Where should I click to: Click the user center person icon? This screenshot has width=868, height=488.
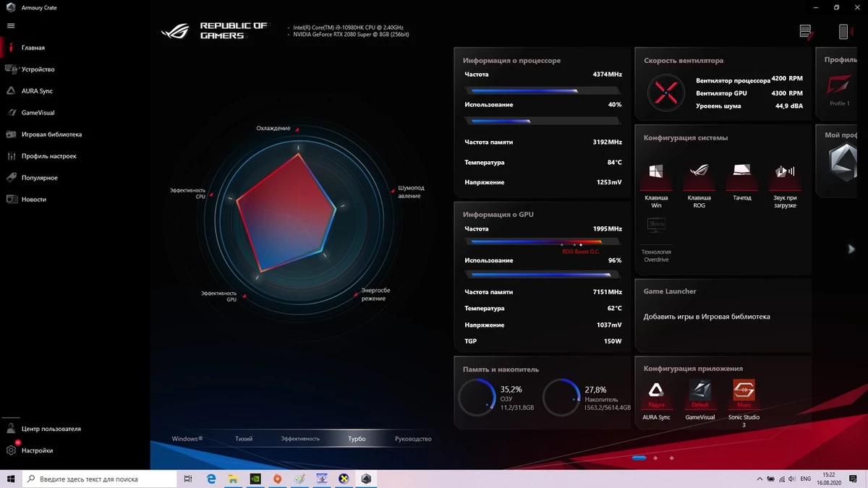[x=11, y=428]
